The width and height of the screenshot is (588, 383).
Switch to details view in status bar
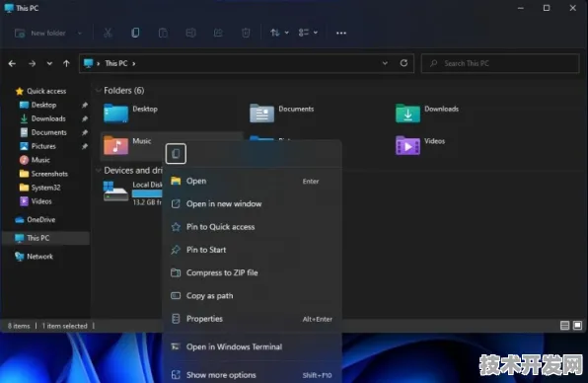click(x=564, y=325)
